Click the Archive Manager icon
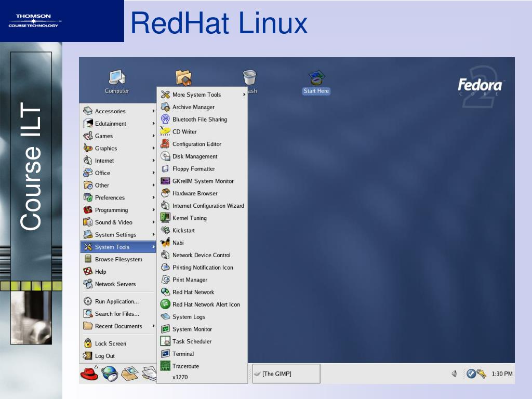532x399 pixels. tap(165, 107)
